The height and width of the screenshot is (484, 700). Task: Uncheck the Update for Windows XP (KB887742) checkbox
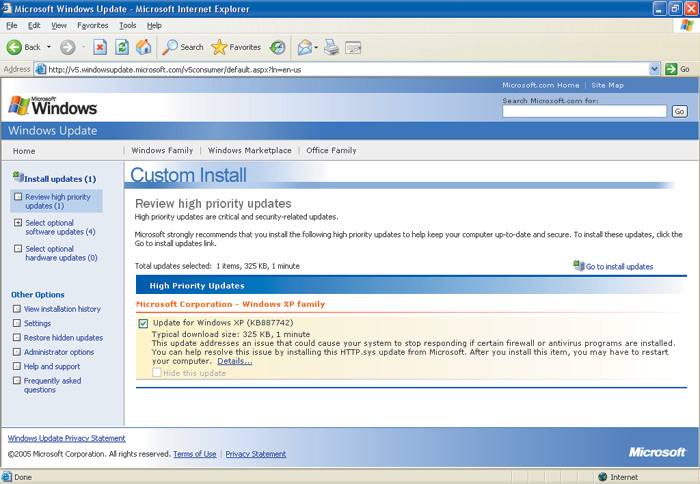143,323
